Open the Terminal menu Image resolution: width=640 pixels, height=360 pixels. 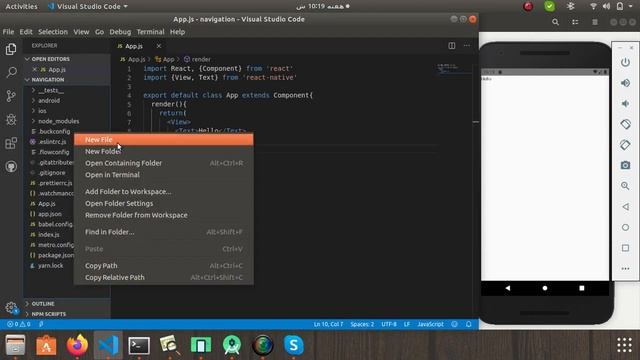(150, 32)
